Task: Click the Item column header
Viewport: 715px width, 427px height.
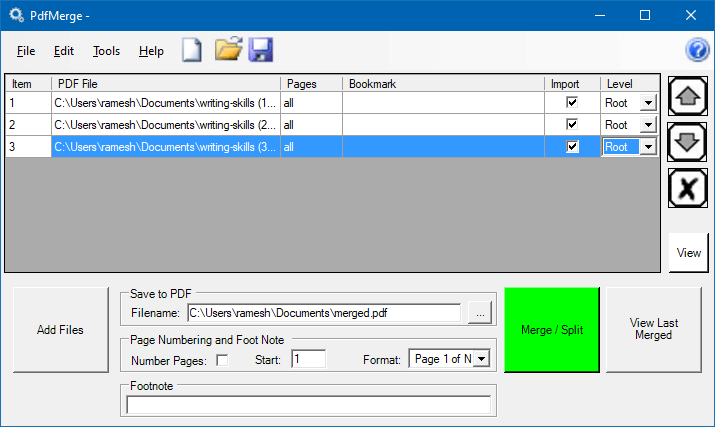Action: click(28, 83)
